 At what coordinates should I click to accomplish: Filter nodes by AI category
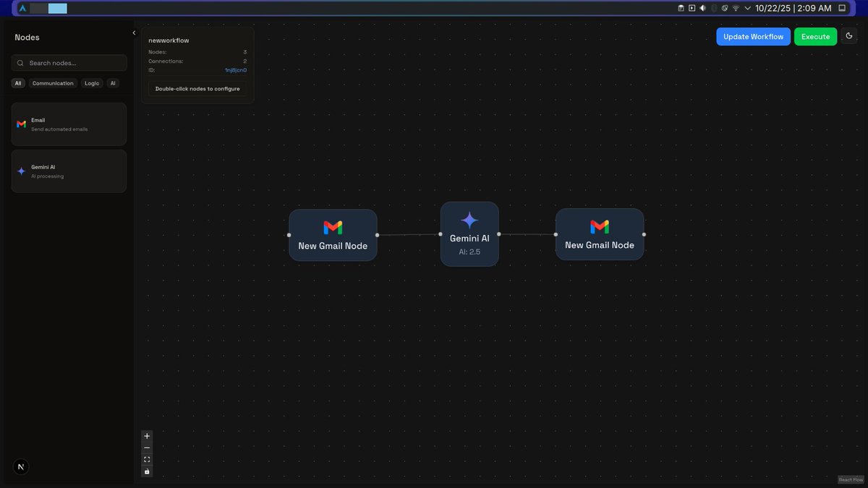(x=113, y=83)
